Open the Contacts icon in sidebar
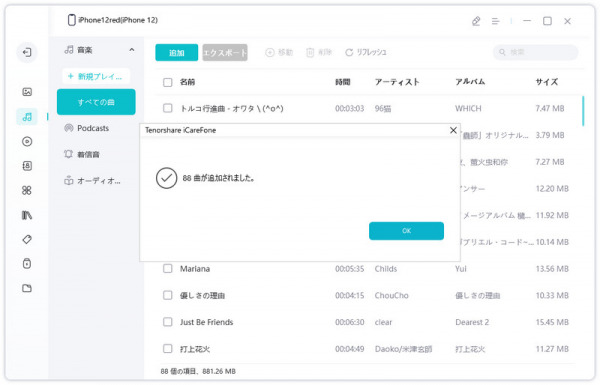This screenshot has width=600, height=385. [x=27, y=166]
